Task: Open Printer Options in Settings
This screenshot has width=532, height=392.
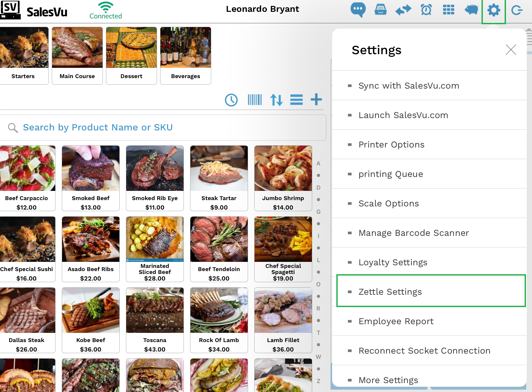Action: coord(391,145)
